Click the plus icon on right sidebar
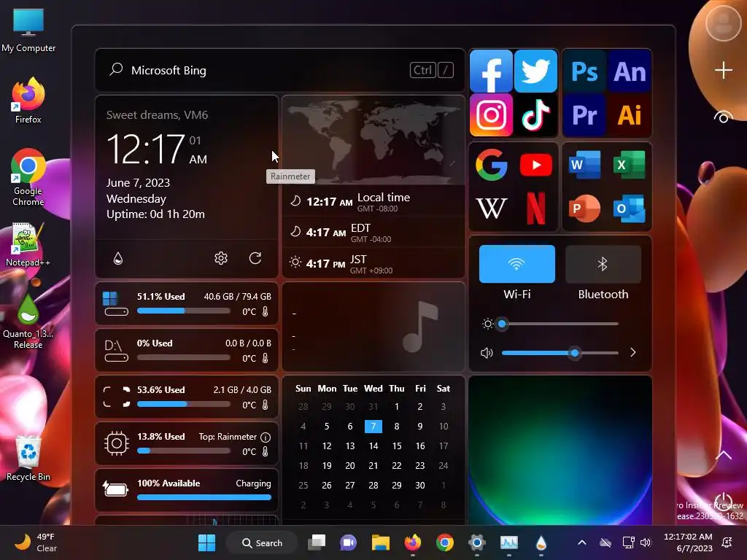The height and width of the screenshot is (560, 747). tap(723, 70)
